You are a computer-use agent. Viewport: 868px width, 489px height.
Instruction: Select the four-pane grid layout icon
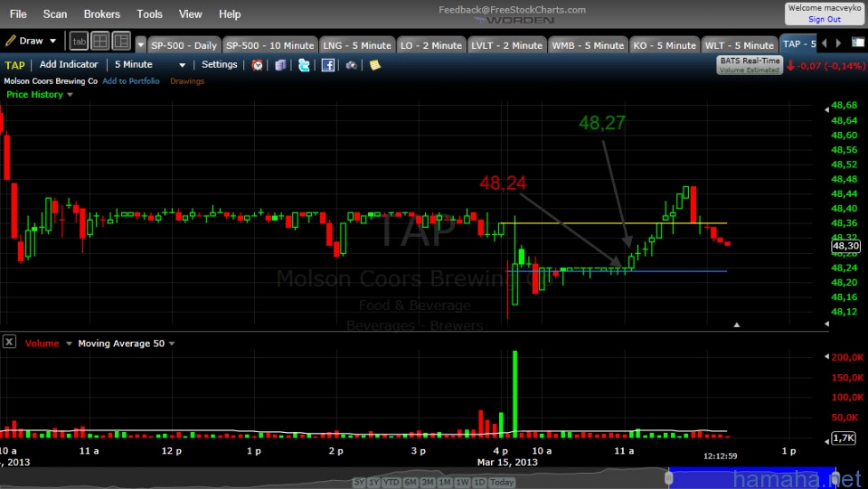pyautogui.click(x=100, y=41)
